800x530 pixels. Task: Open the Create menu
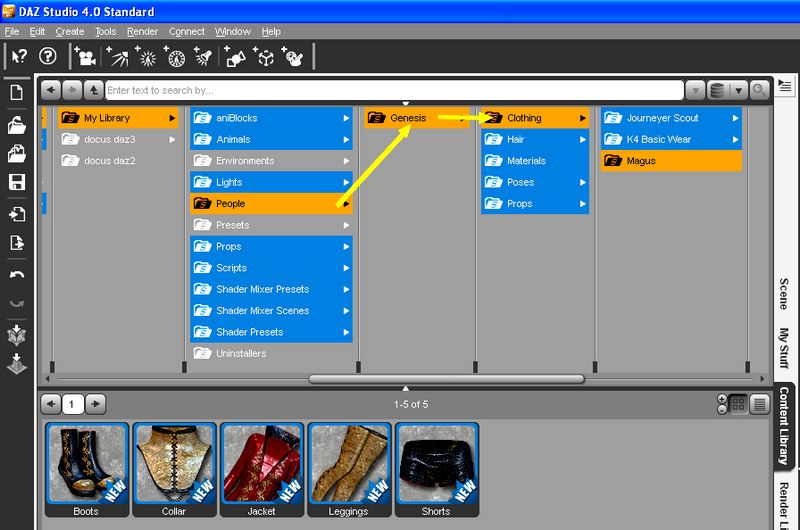[x=70, y=32]
